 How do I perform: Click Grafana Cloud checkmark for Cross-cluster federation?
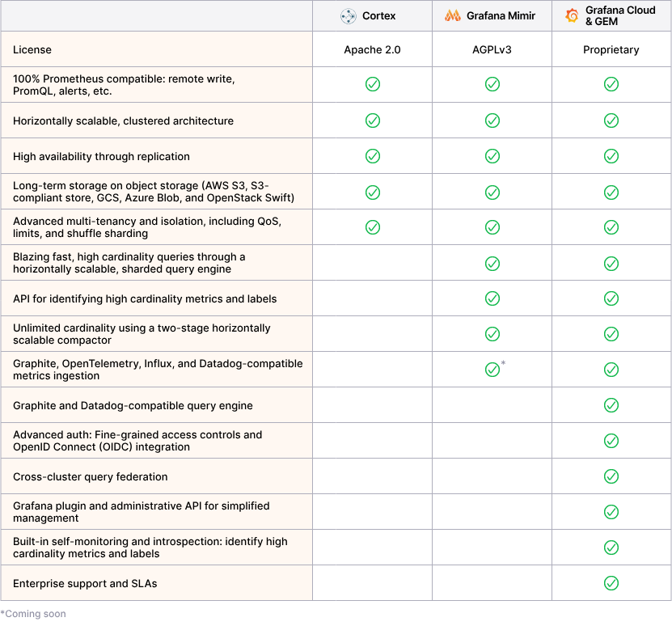pyautogui.click(x=611, y=476)
